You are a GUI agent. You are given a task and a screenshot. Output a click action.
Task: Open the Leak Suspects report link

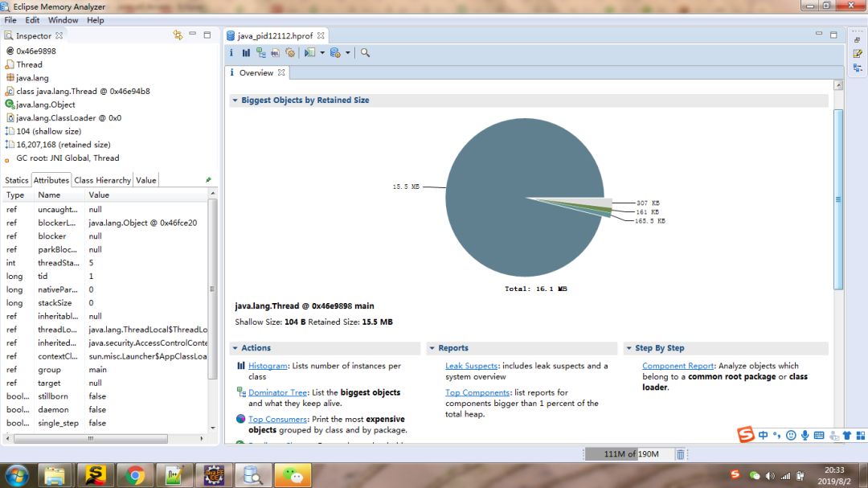pos(472,366)
